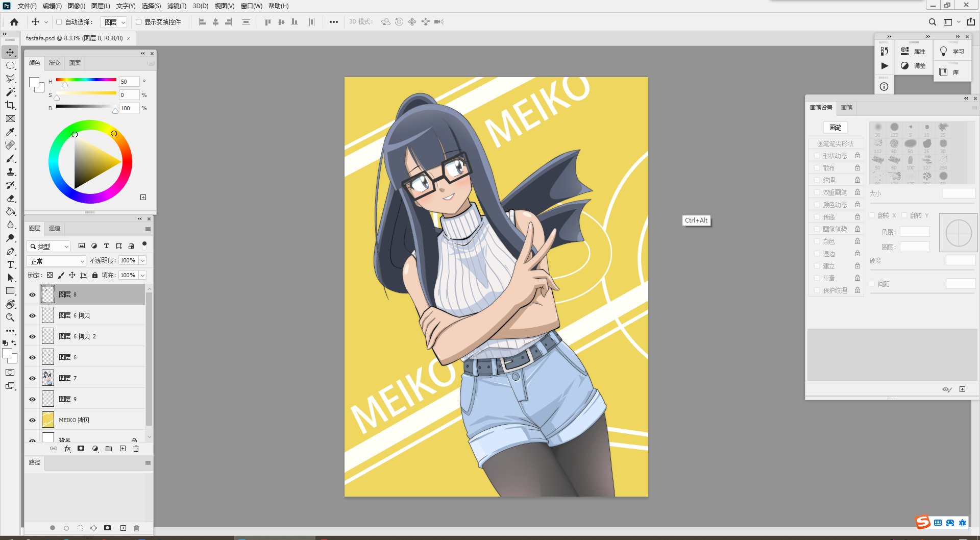Select the Horizontal Type tool

[10, 264]
